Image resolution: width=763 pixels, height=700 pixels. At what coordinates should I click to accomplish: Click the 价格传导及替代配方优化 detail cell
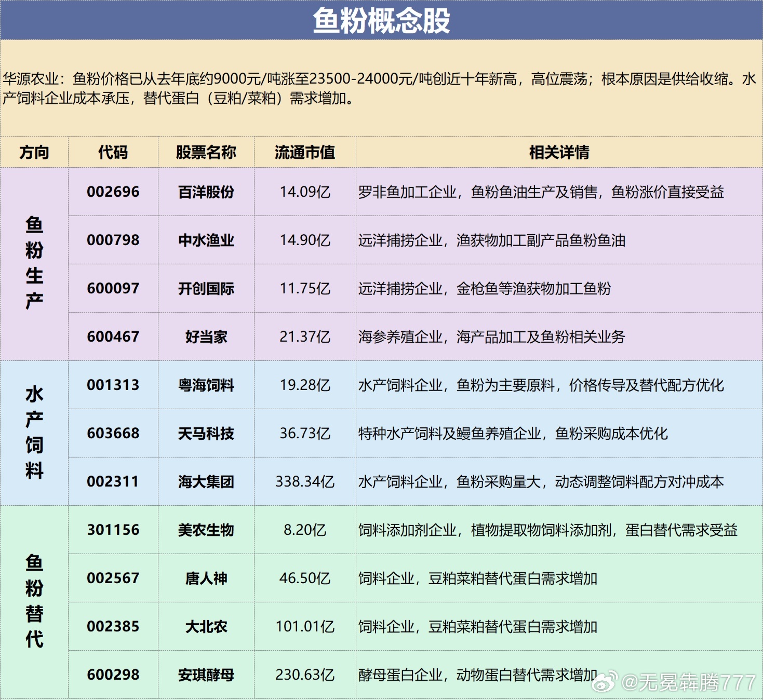(x=559, y=385)
